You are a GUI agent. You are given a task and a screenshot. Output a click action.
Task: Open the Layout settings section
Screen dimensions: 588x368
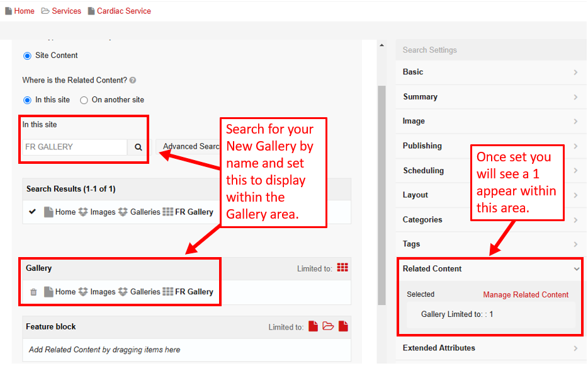pyautogui.click(x=491, y=195)
